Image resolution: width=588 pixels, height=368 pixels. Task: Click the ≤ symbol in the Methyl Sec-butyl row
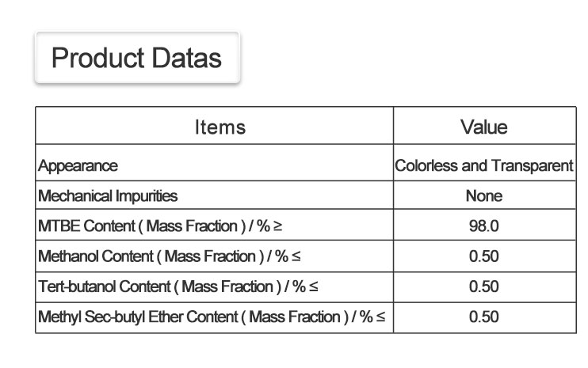coord(381,317)
